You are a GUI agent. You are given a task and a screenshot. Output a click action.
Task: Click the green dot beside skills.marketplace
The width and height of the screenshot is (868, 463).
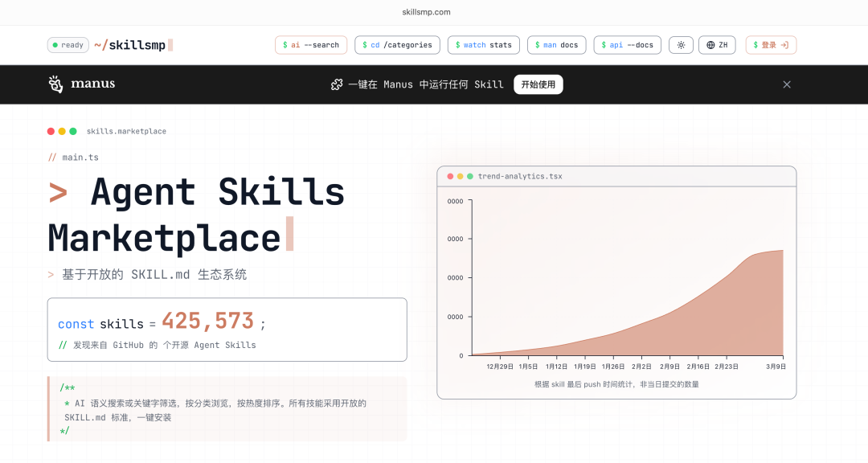click(73, 131)
